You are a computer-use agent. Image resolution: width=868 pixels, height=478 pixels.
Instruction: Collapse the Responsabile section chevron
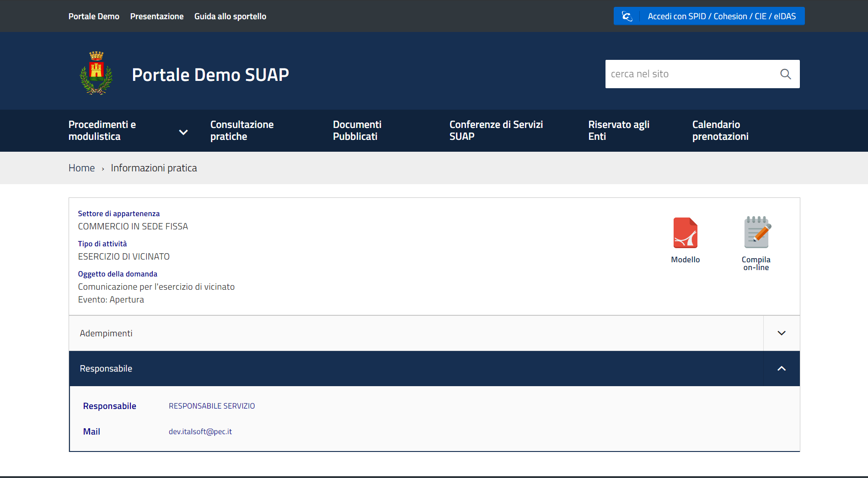click(781, 369)
